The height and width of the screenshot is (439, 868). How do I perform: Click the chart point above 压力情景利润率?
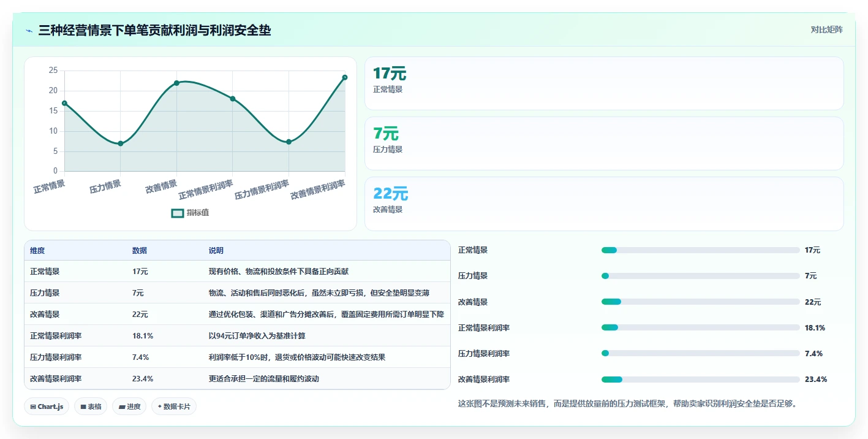click(x=289, y=142)
